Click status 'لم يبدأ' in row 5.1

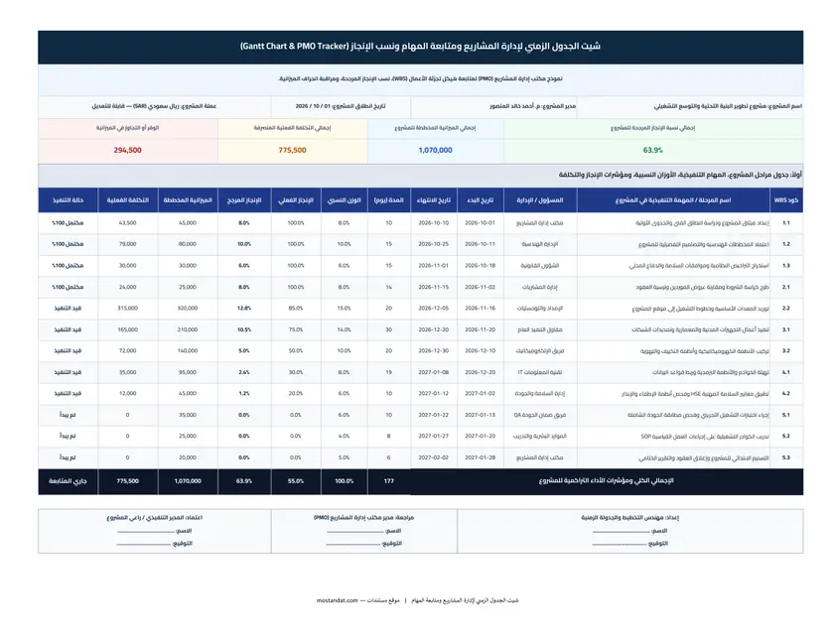pos(68,415)
